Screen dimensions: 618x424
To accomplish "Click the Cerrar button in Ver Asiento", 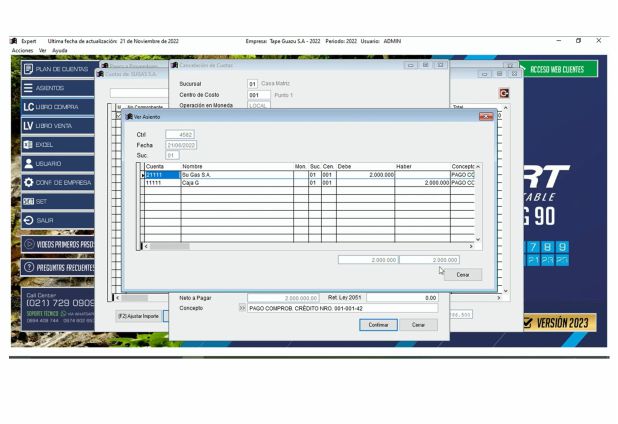I will point(462,274).
